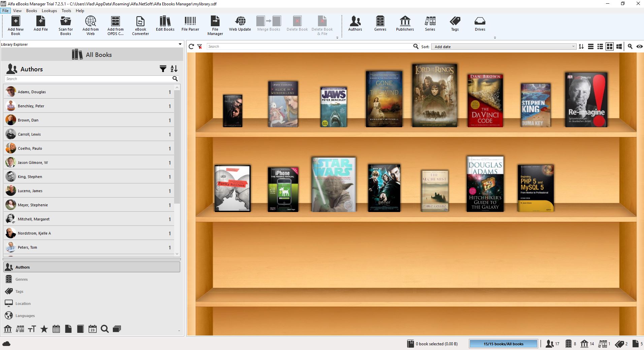Toggle the eye preview visibility icon
The width and height of the screenshot is (644, 350).
coord(639,46)
